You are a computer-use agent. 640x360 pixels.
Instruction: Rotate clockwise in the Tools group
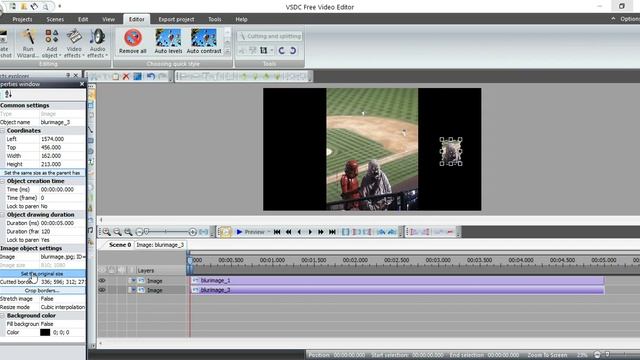coord(293,51)
